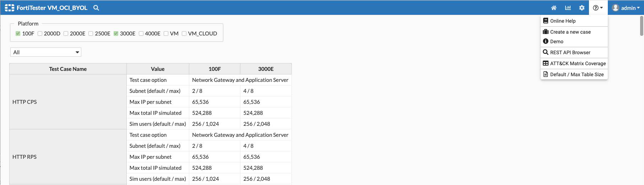
Task: Click the 100F column header
Action: pyautogui.click(x=215, y=69)
